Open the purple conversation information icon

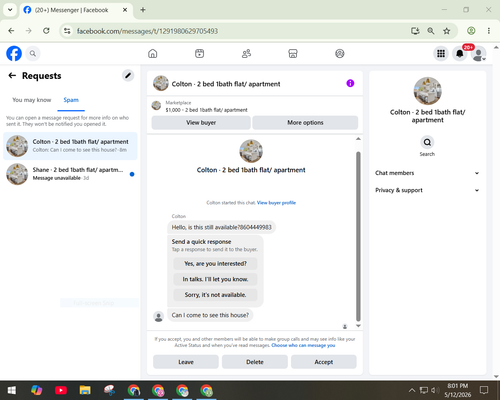pos(350,83)
